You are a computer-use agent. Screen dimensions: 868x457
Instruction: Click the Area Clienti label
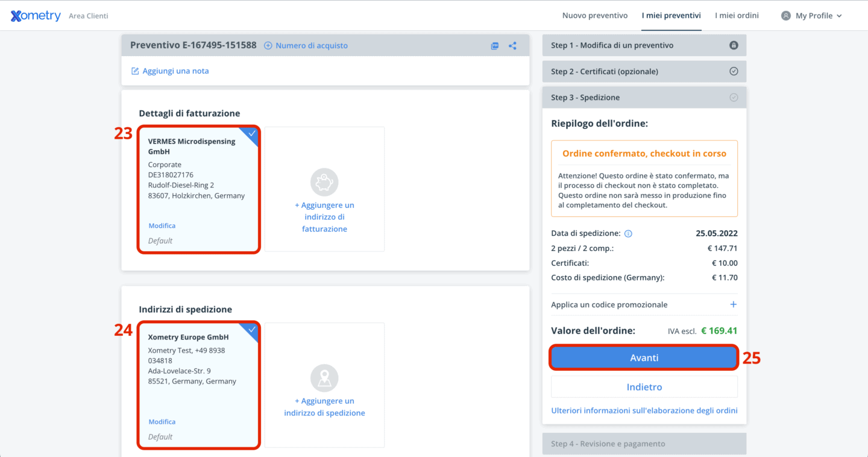[89, 16]
